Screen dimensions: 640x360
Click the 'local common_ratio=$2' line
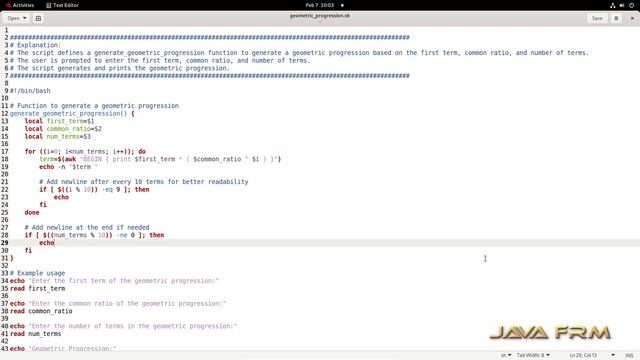click(63, 129)
